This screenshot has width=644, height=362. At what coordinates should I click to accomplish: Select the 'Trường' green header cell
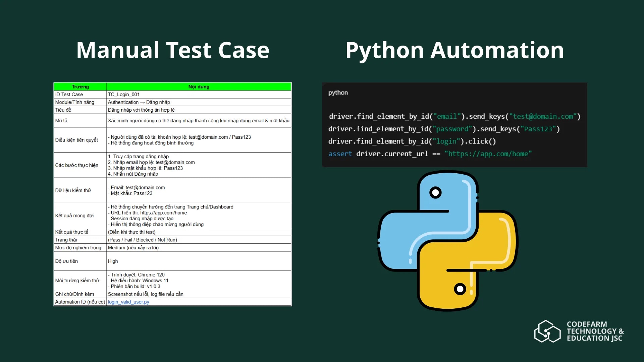click(x=80, y=86)
